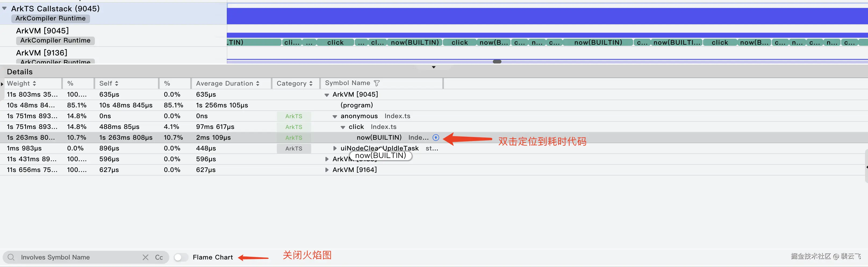Screen dimensions: 868x267
Task: Expand the ArkVM [9164] tree node
Action: tap(327, 170)
